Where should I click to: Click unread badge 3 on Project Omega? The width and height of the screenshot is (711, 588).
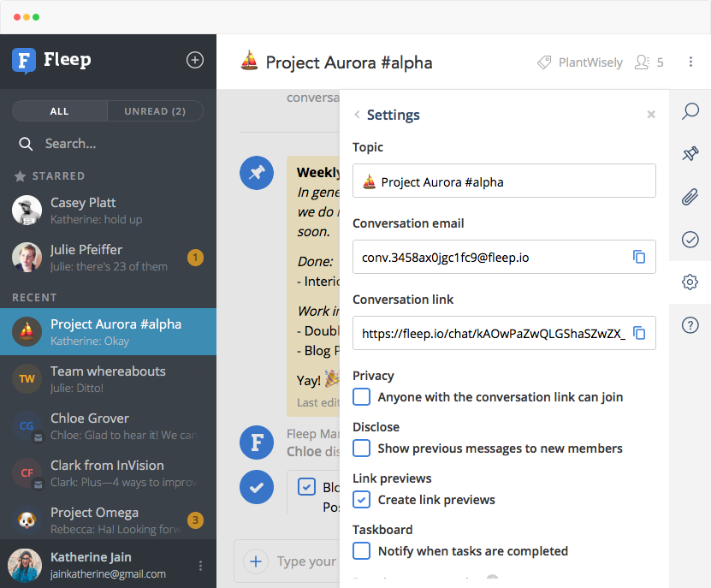pos(195,520)
